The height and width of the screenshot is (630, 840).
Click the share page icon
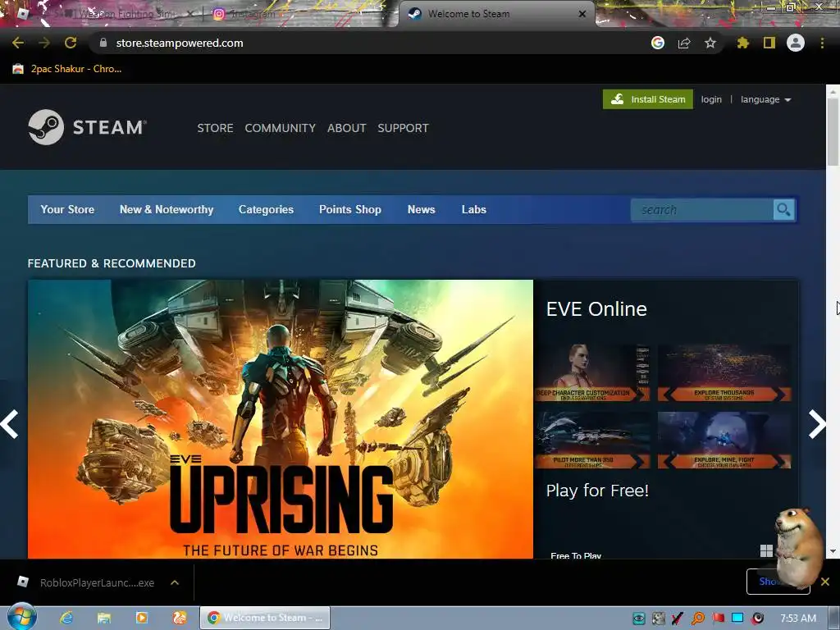pyautogui.click(x=684, y=43)
